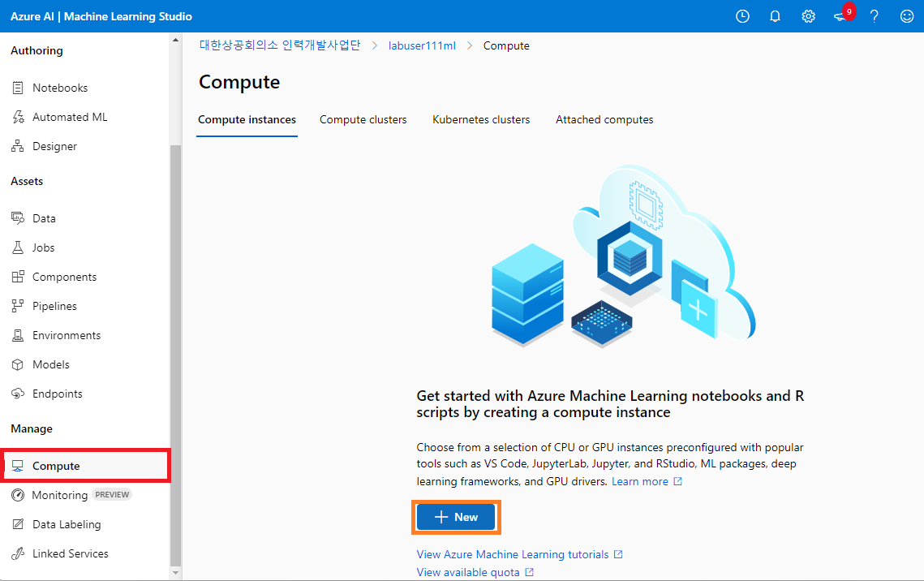The width and height of the screenshot is (924, 581).
Task: Click the Assets section heading
Action: coord(27,182)
